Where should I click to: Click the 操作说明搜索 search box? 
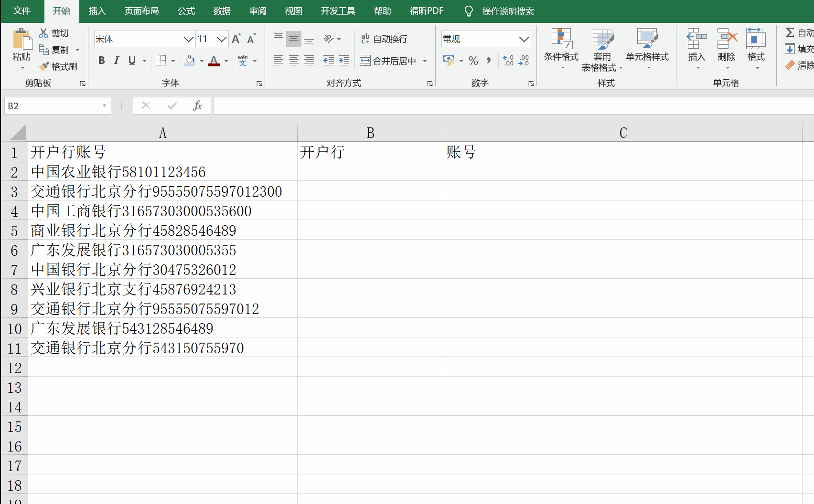[508, 11]
